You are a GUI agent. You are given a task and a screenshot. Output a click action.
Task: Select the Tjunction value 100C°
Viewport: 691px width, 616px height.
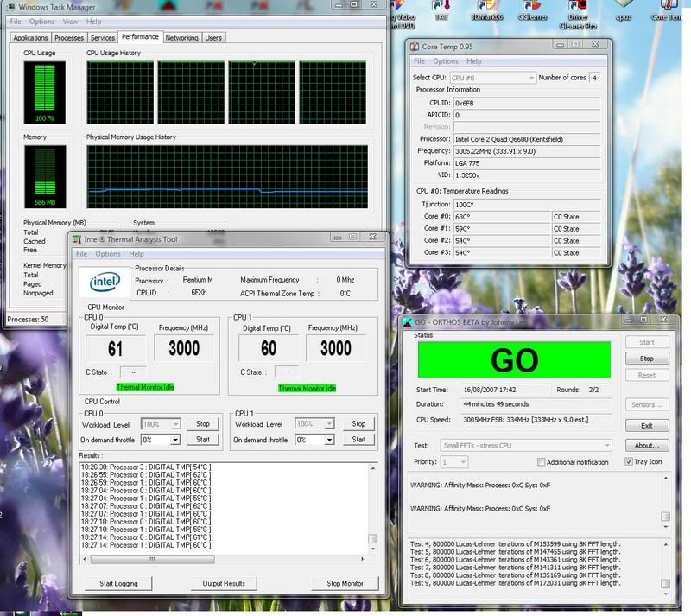coord(527,205)
